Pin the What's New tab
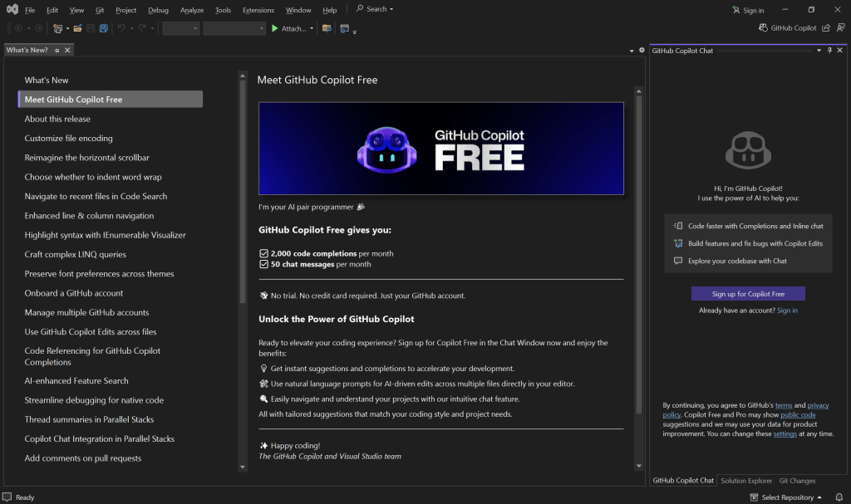Image resolution: width=851 pixels, height=504 pixels. [x=57, y=51]
